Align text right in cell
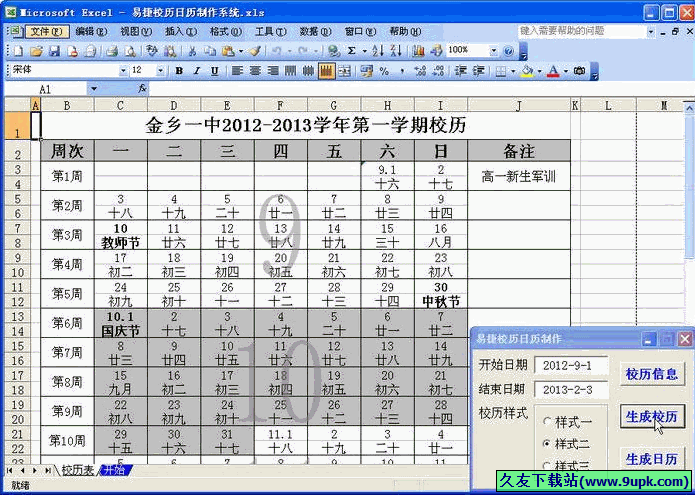Screen dimensions: 695x495 [273, 71]
